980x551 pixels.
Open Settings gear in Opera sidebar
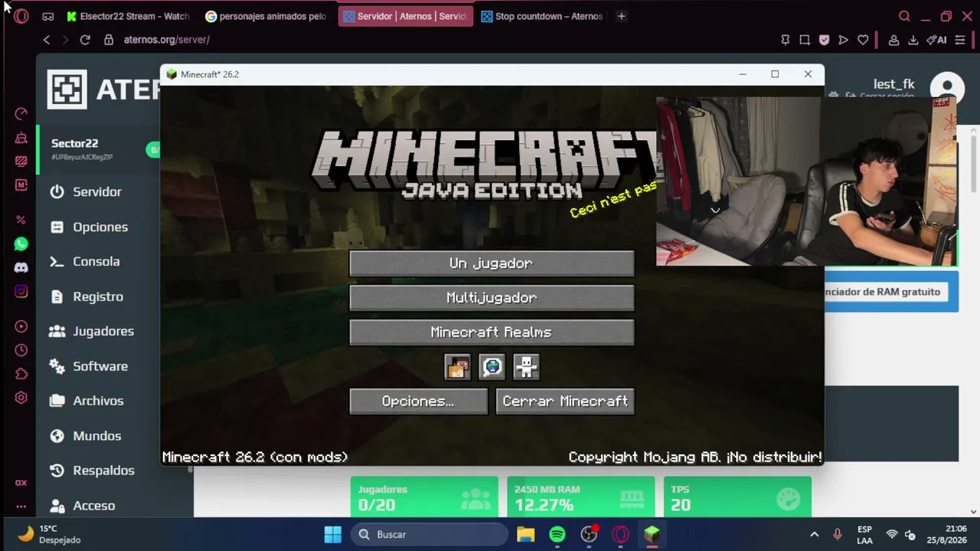[21, 398]
